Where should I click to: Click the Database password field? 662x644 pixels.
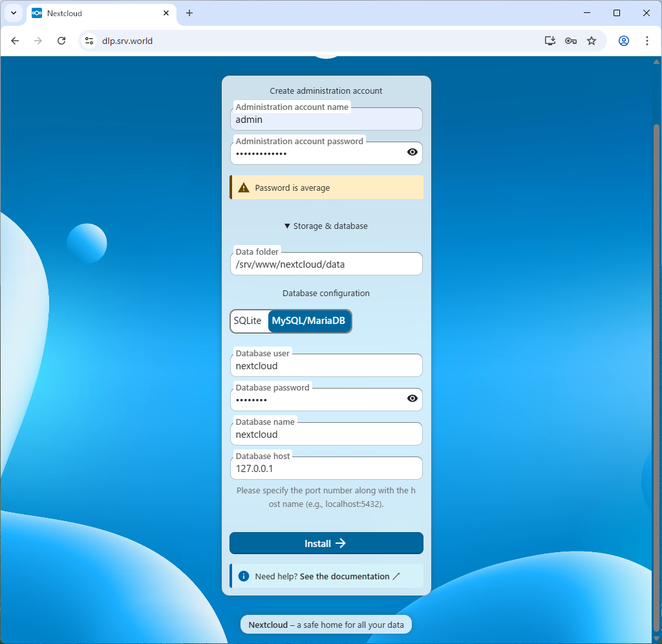326,400
